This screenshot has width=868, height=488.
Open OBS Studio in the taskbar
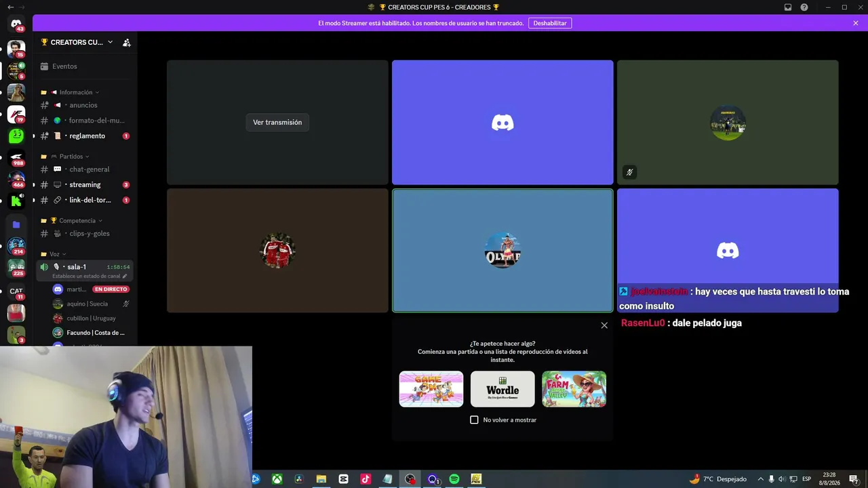(410, 479)
